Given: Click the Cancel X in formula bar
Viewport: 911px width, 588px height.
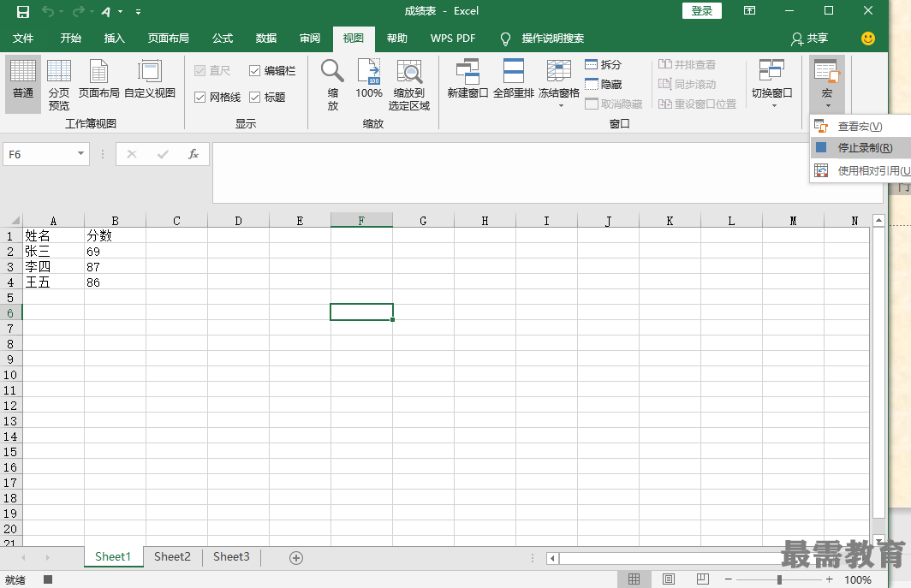Looking at the screenshot, I should point(132,154).
